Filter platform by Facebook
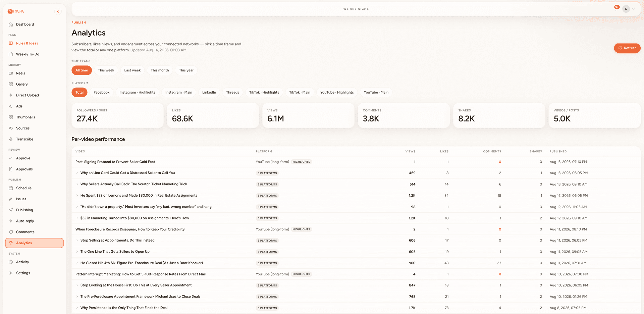The width and height of the screenshot is (644, 314). pyautogui.click(x=102, y=93)
